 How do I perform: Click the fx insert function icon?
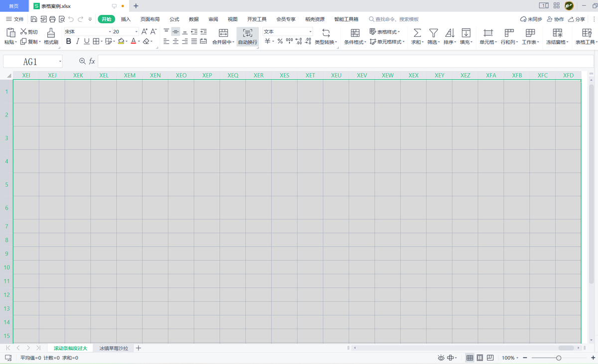coord(92,61)
